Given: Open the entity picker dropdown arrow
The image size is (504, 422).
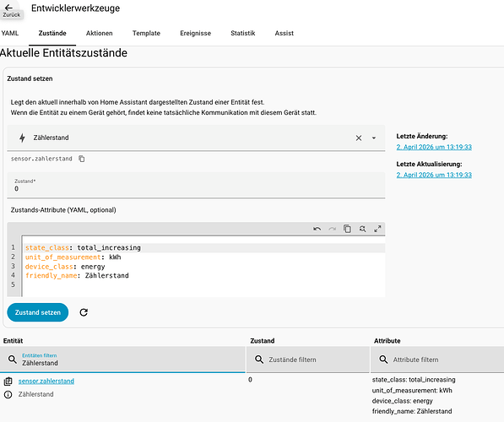Looking at the screenshot, I should point(374,138).
